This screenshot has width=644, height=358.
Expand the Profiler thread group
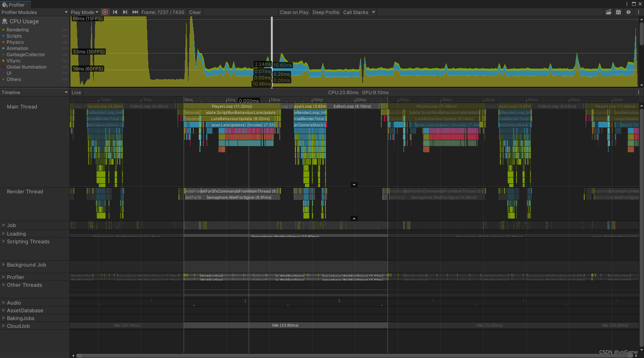point(3,277)
